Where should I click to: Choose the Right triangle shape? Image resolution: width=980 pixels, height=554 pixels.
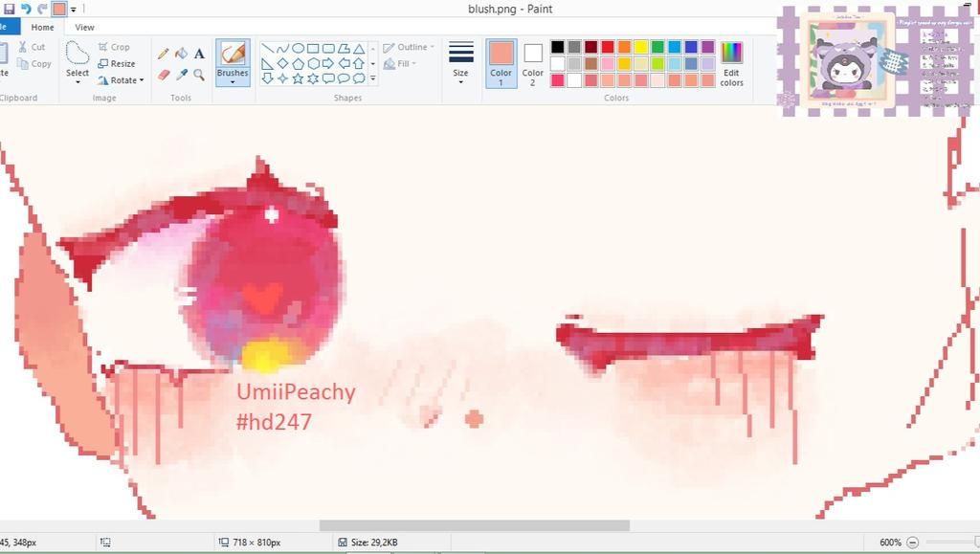click(x=268, y=63)
